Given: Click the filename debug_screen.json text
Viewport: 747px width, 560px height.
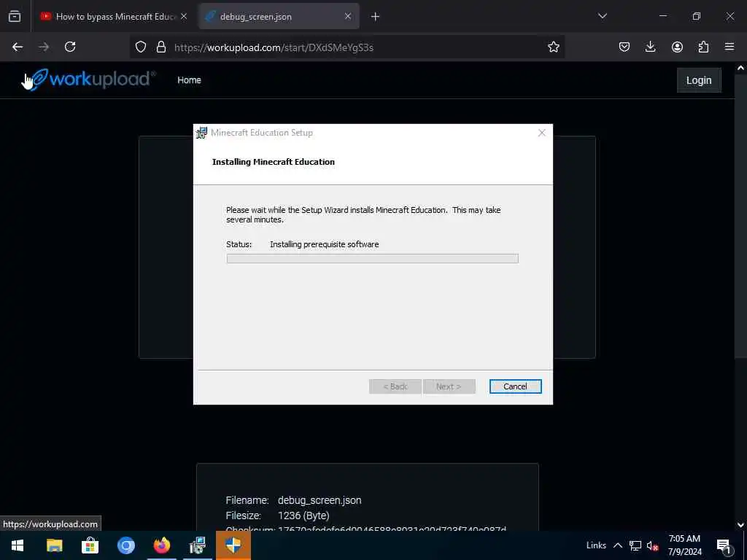Looking at the screenshot, I should pos(320,500).
